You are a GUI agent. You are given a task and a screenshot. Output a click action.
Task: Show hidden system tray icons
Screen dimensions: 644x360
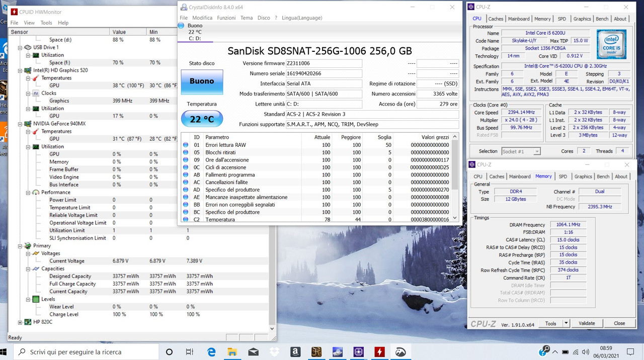point(554,352)
